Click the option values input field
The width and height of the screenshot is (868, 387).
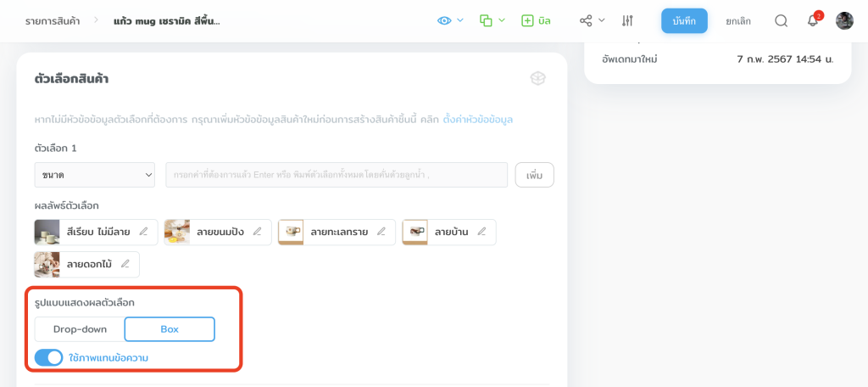[336, 175]
